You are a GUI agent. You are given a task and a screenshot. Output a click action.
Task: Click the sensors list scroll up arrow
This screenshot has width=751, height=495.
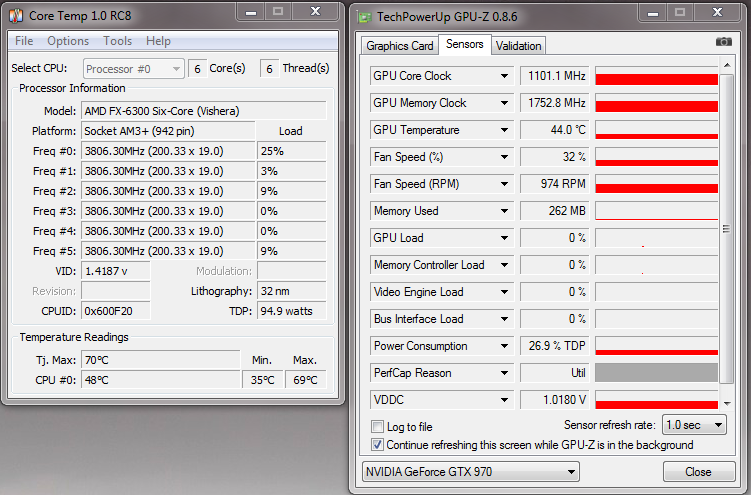(727, 65)
